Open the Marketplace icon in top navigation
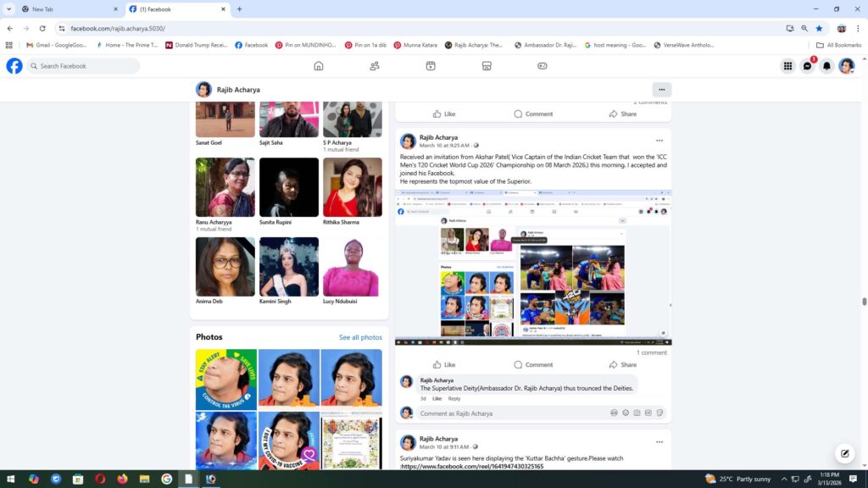 (487, 66)
